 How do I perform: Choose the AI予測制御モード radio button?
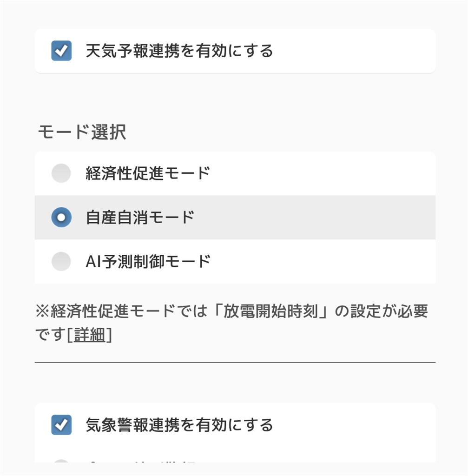pyautogui.click(x=61, y=261)
